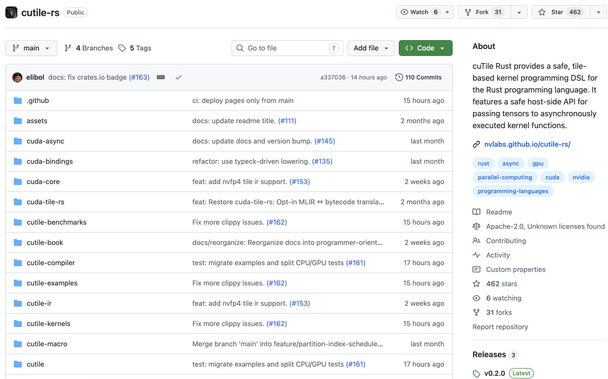The height and width of the screenshot is (379, 608).
Task: Fork the cutile-rs repository
Action: [x=484, y=12]
